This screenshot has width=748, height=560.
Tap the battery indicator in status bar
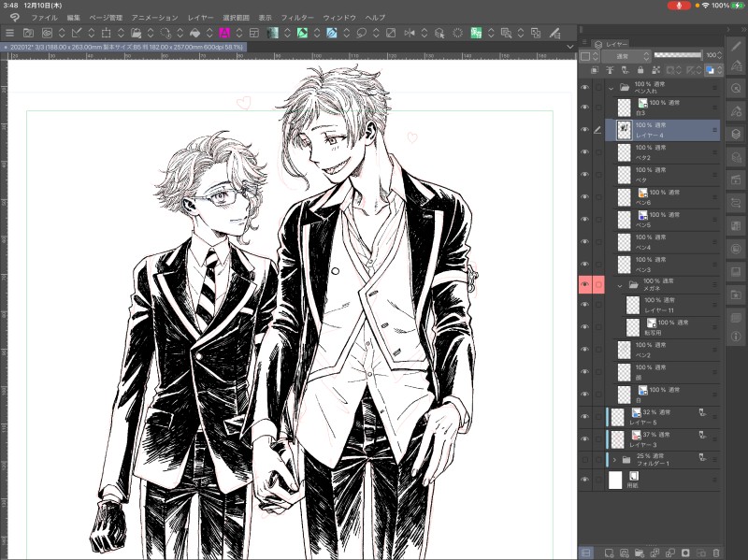(737, 6)
